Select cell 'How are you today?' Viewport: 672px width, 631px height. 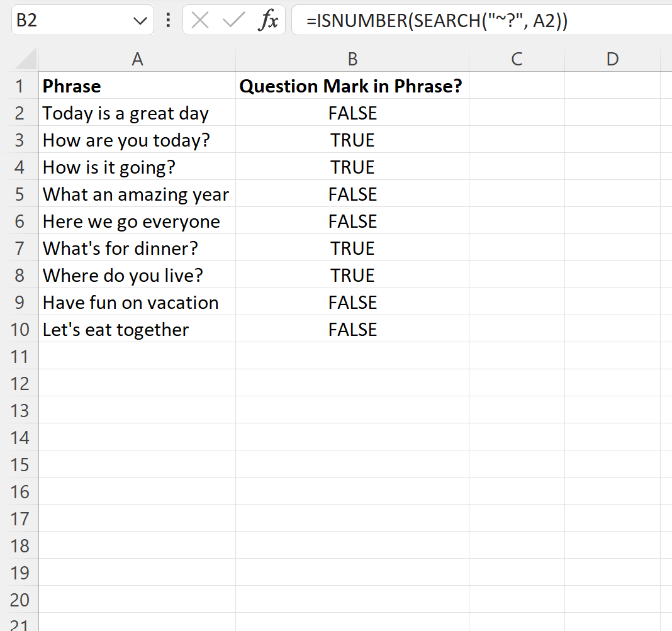point(137,140)
